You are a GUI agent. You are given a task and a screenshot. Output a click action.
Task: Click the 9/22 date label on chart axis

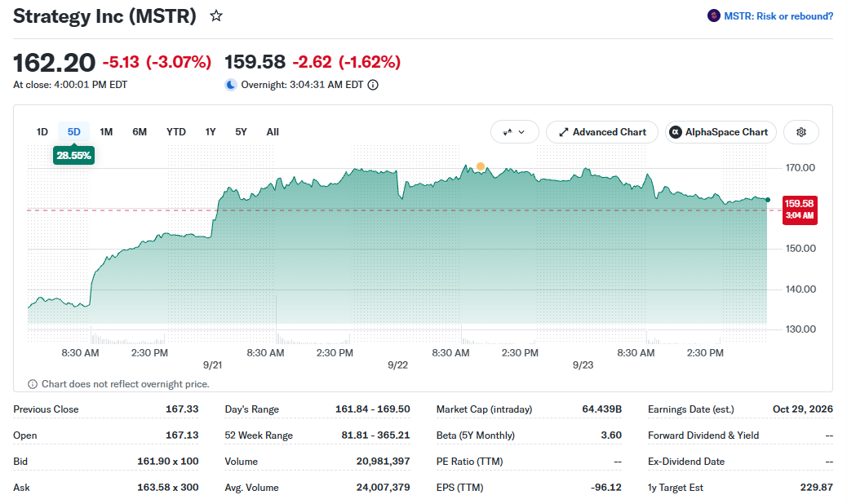397,365
